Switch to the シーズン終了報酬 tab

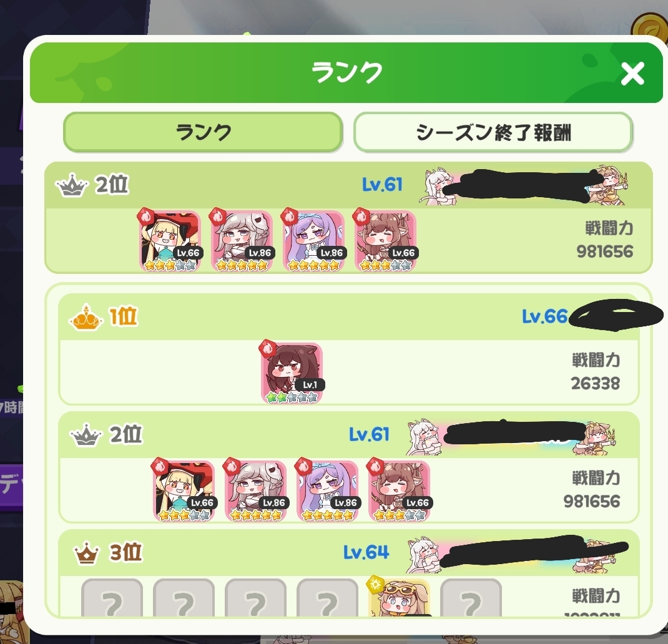point(493,132)
